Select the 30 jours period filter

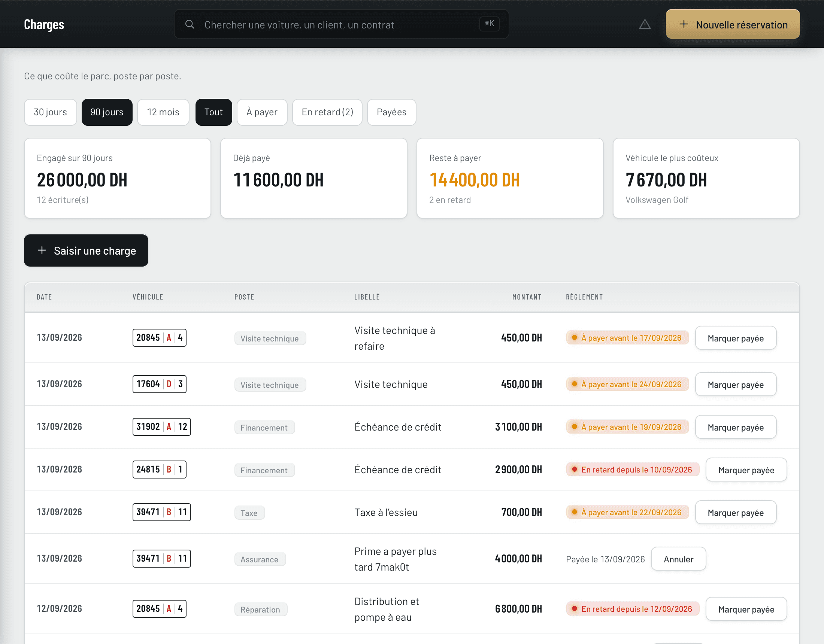[x=50, y=112]
